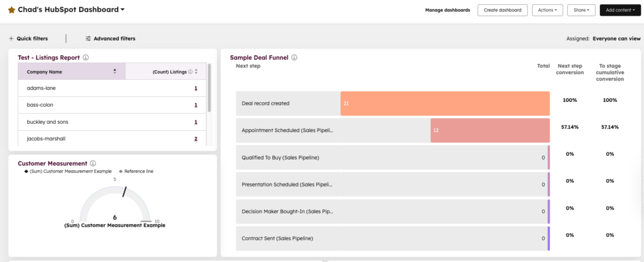
Task: Sort by the Company Name column arrows
Action: [x=114, y=72]
